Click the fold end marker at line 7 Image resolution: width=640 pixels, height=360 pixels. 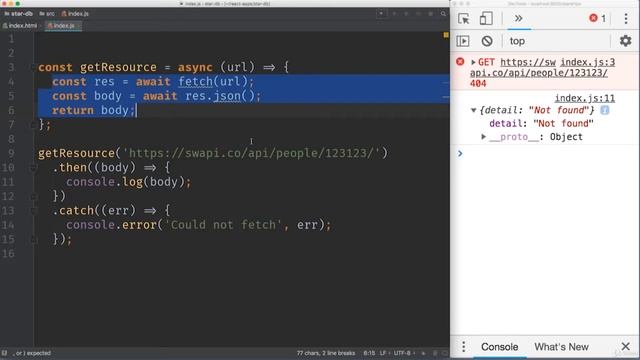coord(33,124)
